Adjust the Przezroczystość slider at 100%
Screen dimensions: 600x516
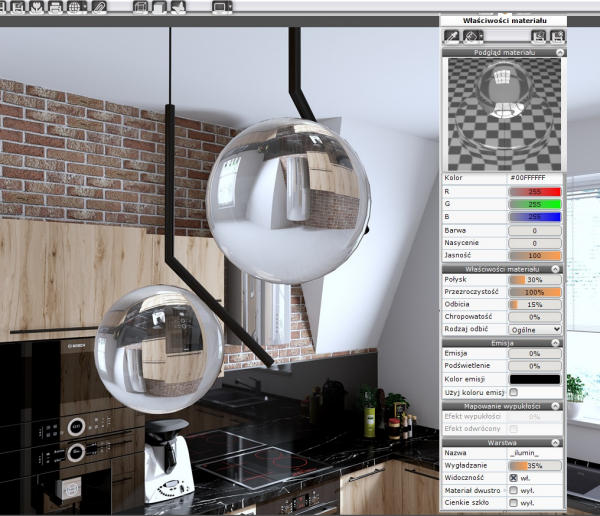(x=535, y=292)
